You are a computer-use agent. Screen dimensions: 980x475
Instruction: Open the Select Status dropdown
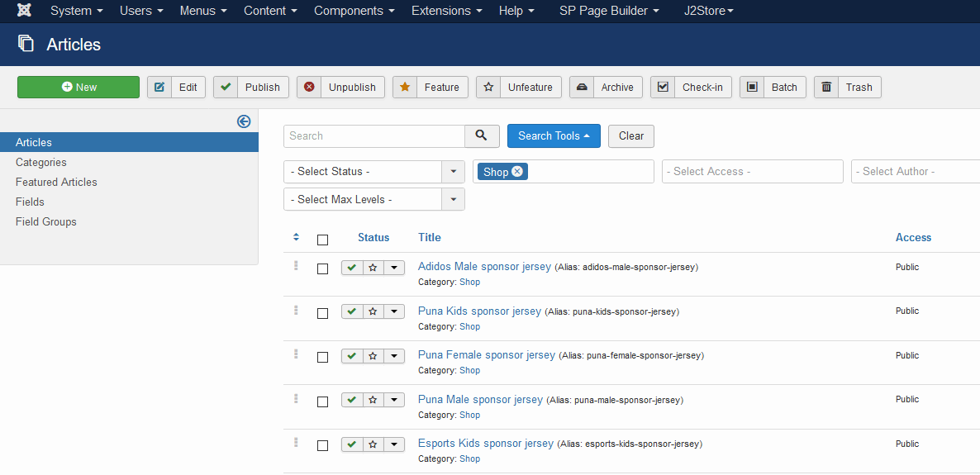tap(373, 172)
